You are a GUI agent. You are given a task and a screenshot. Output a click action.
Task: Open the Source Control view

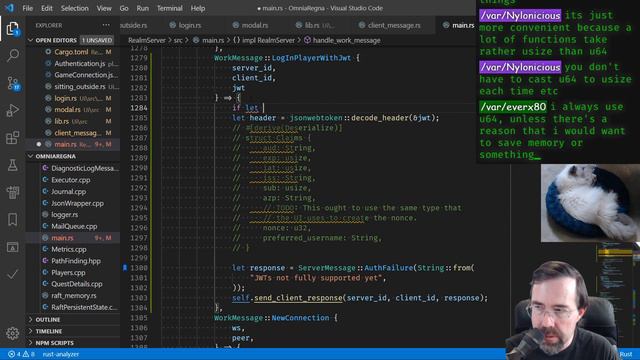pos(12,83)
